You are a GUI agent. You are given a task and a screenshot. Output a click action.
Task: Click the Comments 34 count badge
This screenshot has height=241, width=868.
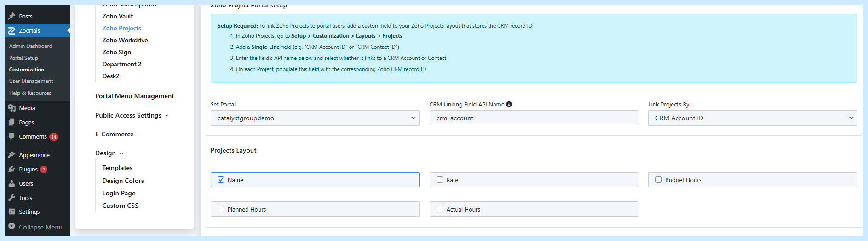(54, 137)
